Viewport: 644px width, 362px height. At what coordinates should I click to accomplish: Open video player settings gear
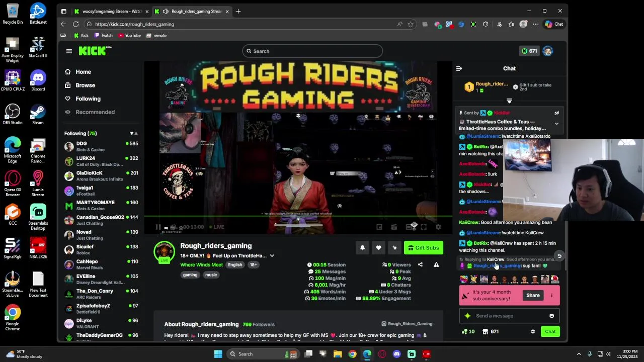point(438,227)
